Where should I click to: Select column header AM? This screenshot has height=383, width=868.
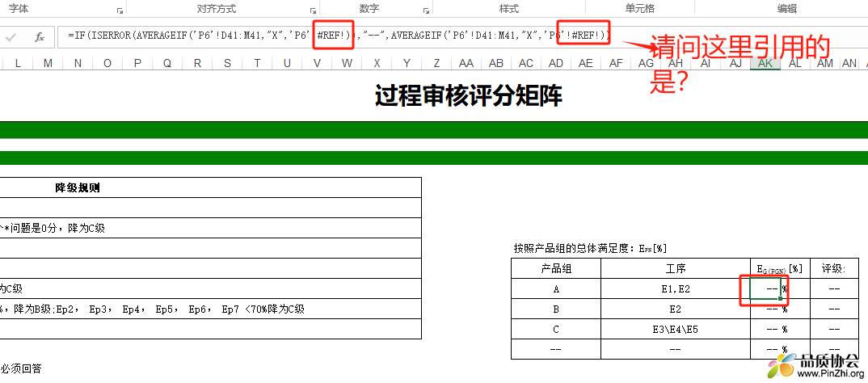(825, 63)
